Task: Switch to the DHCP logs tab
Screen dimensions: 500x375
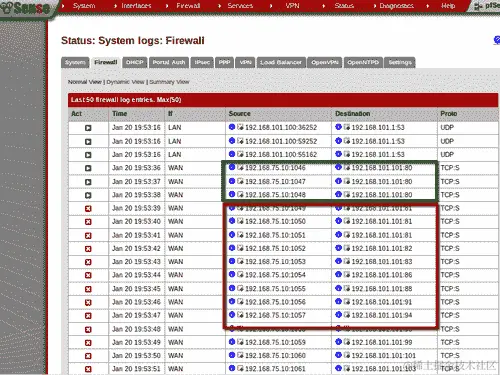Action: (135, 62)
